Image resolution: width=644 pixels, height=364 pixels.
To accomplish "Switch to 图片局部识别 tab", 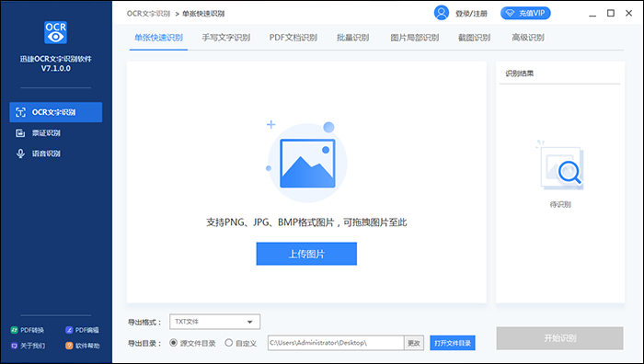I will tap(414, 38).
